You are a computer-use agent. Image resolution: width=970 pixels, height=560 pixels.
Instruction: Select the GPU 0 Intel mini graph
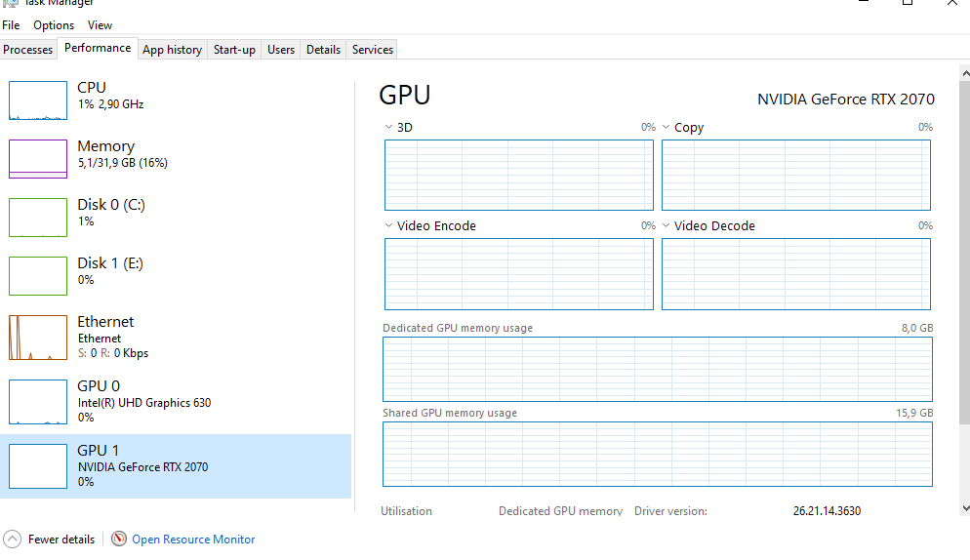[x=38, y=402]
